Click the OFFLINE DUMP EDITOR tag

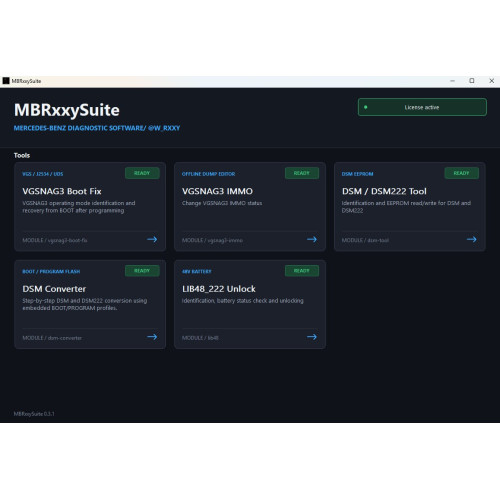coord(208,174)
